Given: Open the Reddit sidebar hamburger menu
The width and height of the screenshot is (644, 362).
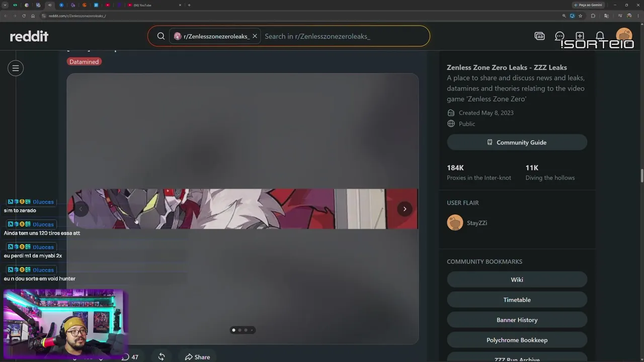Looking at the screenshot, I should (x=16, y=68).
